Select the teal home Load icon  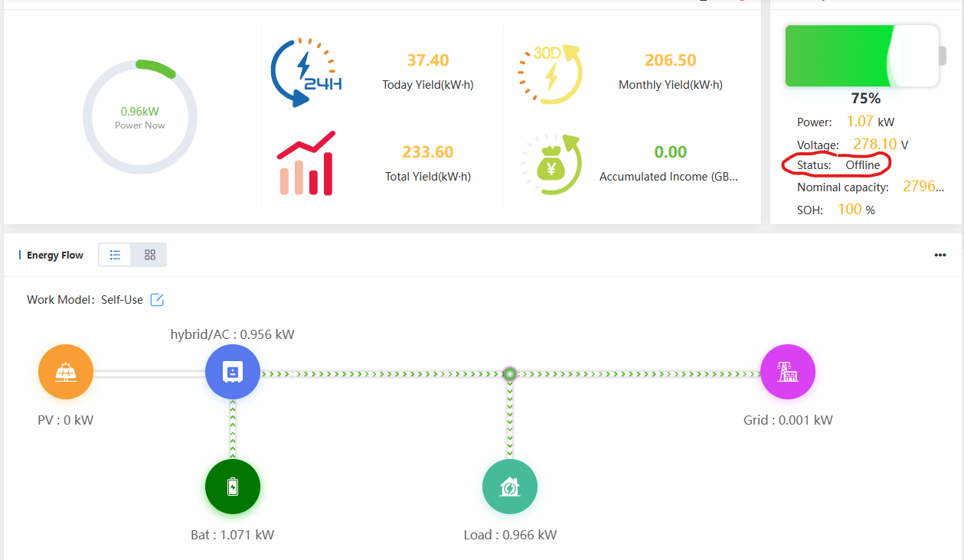point(509,487)
